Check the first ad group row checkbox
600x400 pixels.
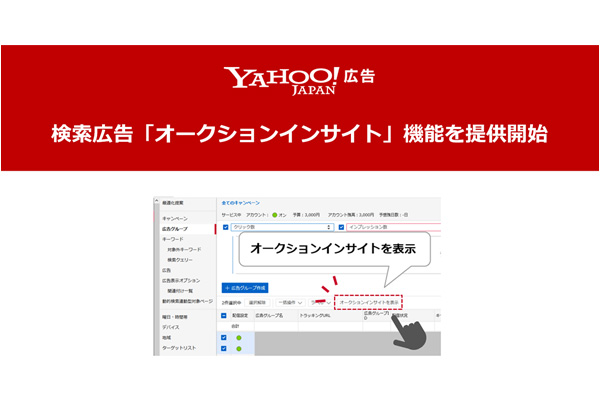[224, 338]
